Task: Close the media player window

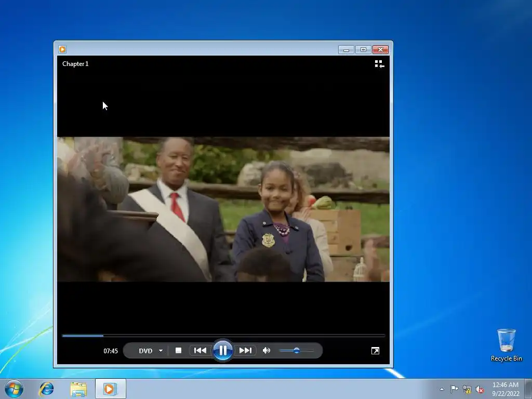Action: coord(381,50)
